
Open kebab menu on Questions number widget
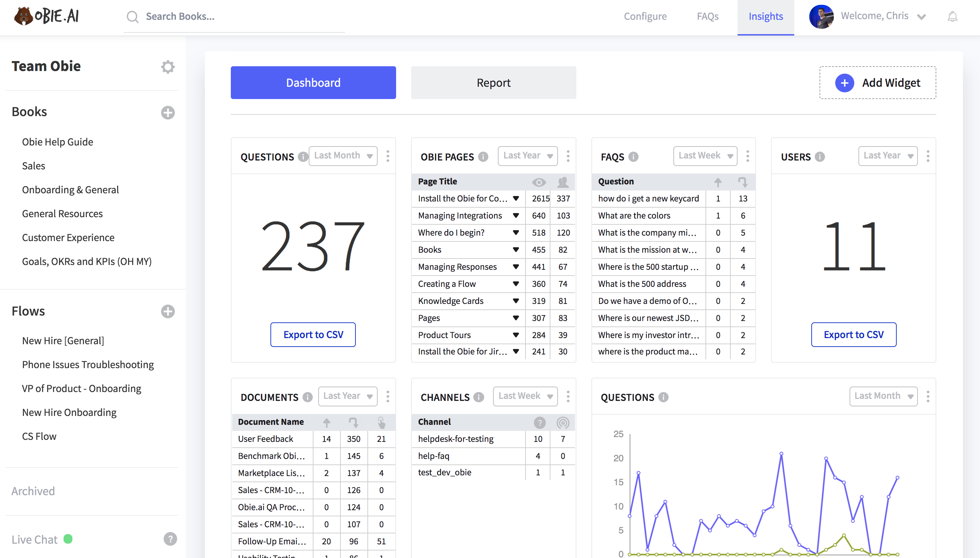tap(388, 156)
